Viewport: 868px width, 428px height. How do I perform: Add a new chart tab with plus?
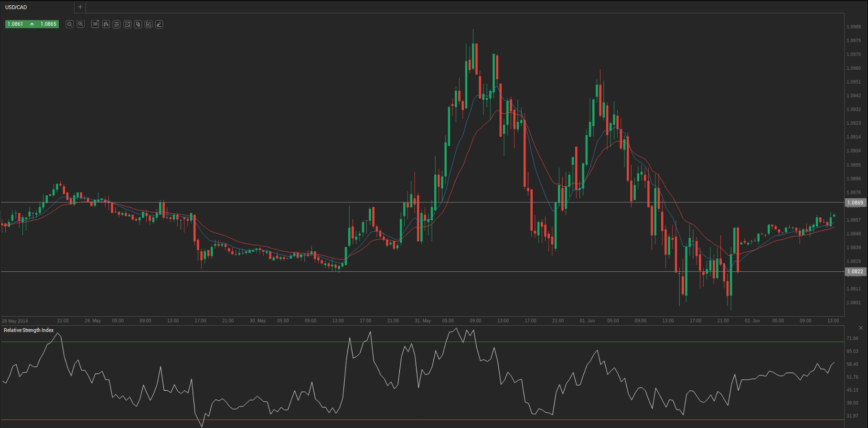[80, 7]
